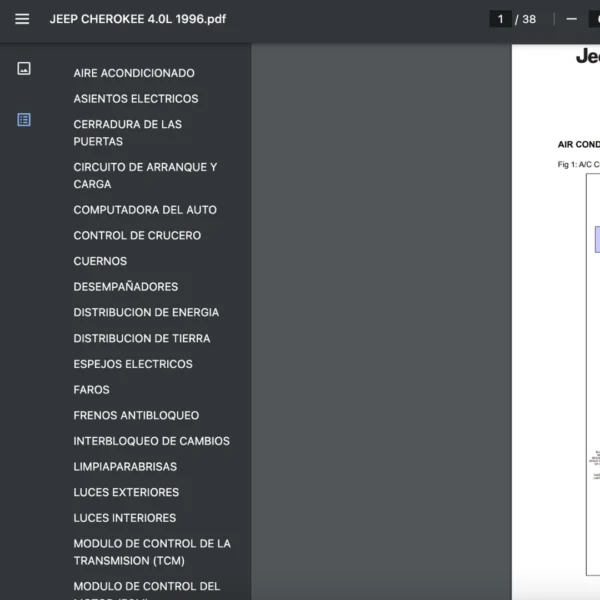Click the zoom out minus button
The image size is (600, 600).
click(x=571, y=19)
